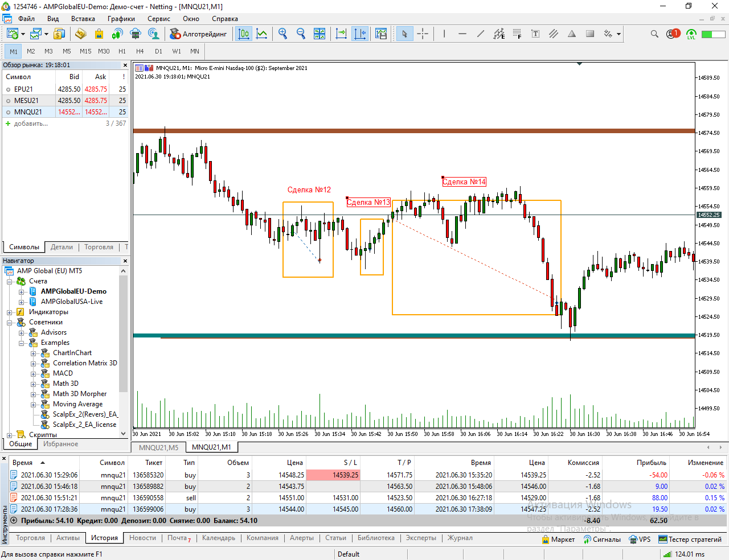Select the text label tool

[535, 34]
